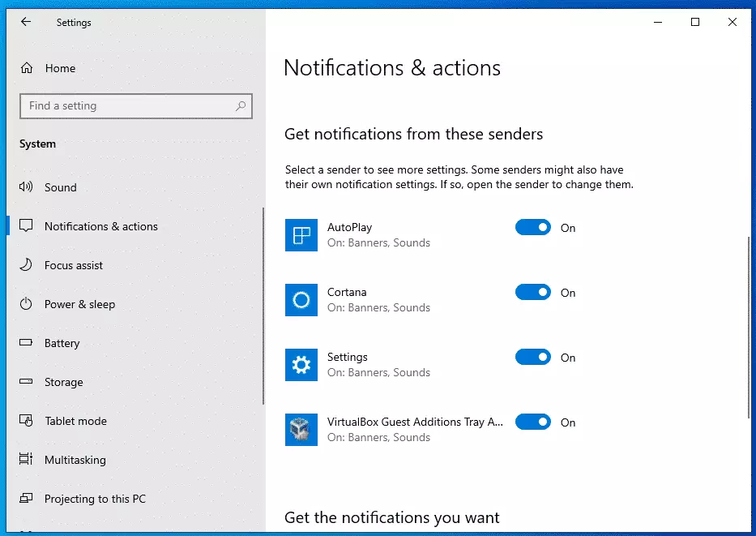Screen dimensions: 756x536
Task: Click the Projecting to this PC icon
Action: point(26,499)
